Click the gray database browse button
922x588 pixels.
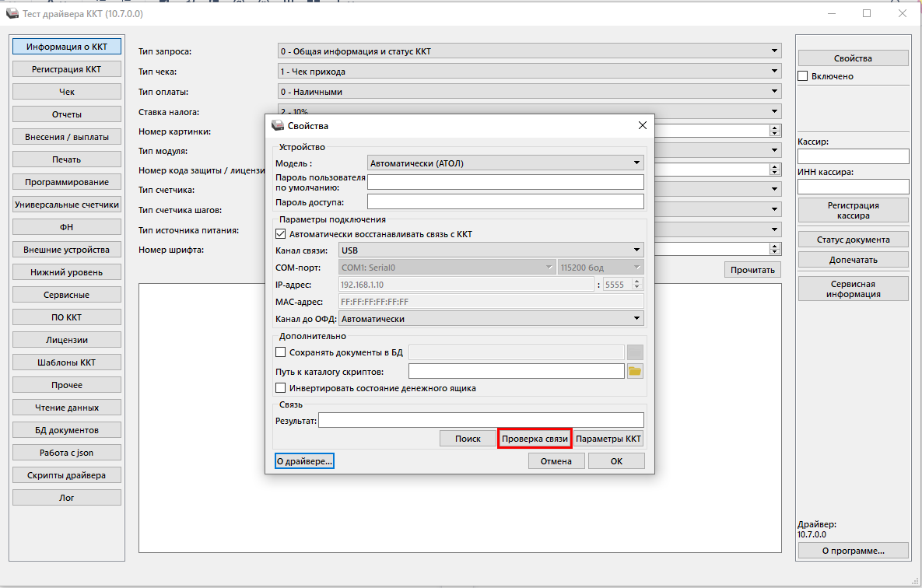click(x=635, y=352)
